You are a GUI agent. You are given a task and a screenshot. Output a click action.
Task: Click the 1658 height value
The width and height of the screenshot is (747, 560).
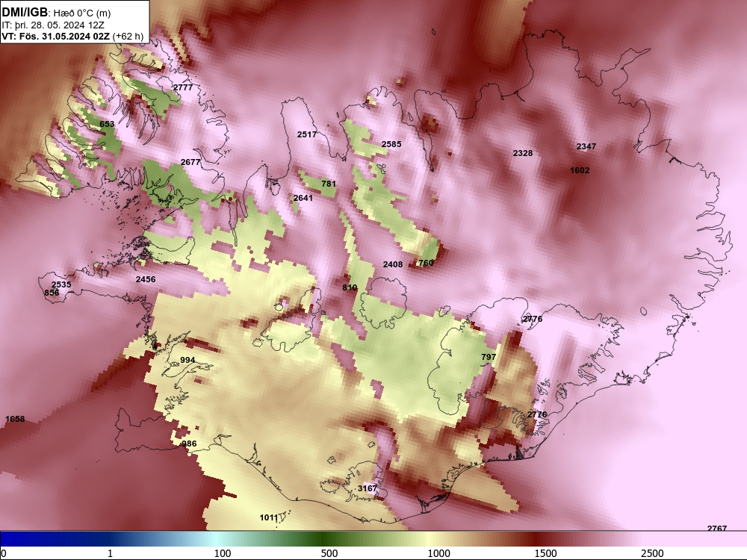(x=15, y=419)
